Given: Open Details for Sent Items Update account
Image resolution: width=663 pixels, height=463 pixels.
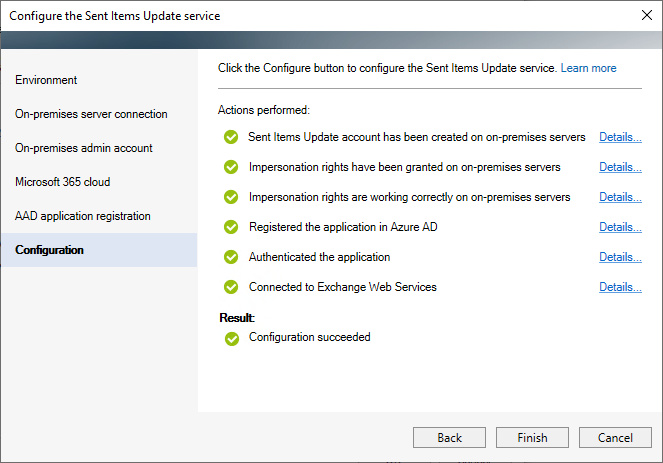Looking at the screenshot, I should click(620, 137).
